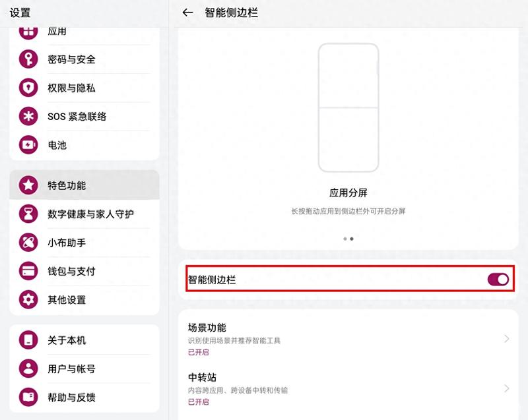Click the back arrow icon
The height and width of the screenshot is (420, 528).
click(x=187, y=13)
